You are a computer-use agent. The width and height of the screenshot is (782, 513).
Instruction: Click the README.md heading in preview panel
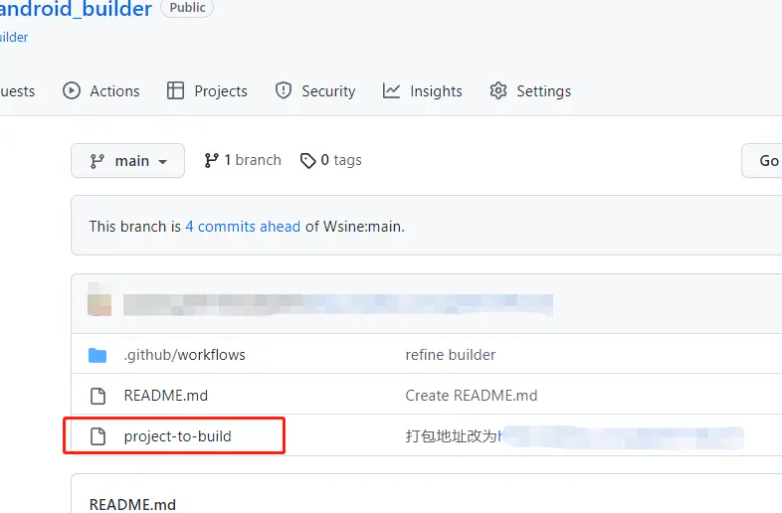coord(132,504)
